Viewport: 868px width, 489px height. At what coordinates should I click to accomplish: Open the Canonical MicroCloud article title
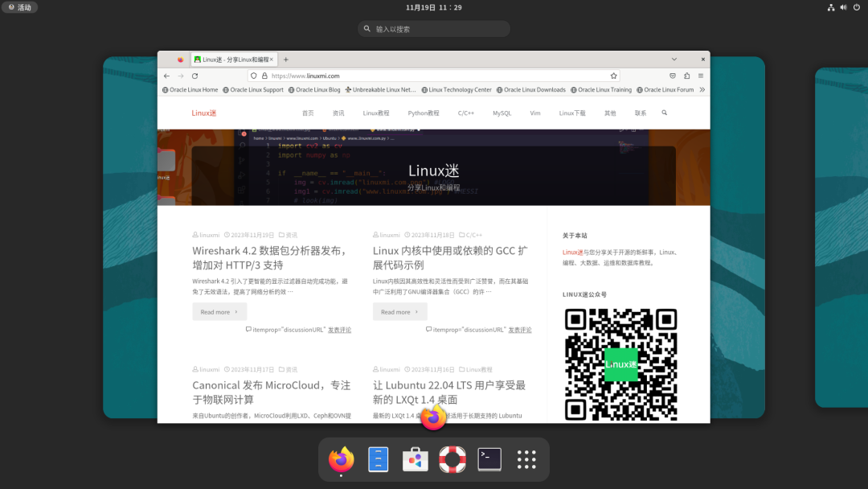[272, 392]
